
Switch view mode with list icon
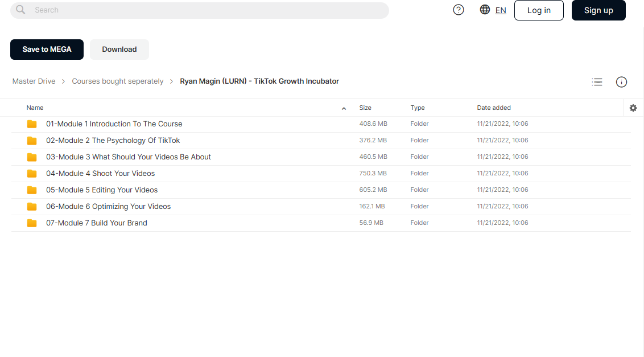[x=597, y=82]
